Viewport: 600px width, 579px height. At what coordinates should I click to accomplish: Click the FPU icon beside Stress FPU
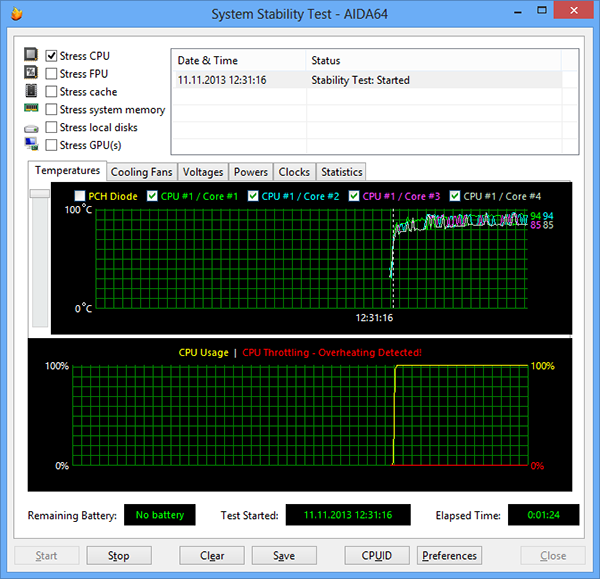pos(31,72)
